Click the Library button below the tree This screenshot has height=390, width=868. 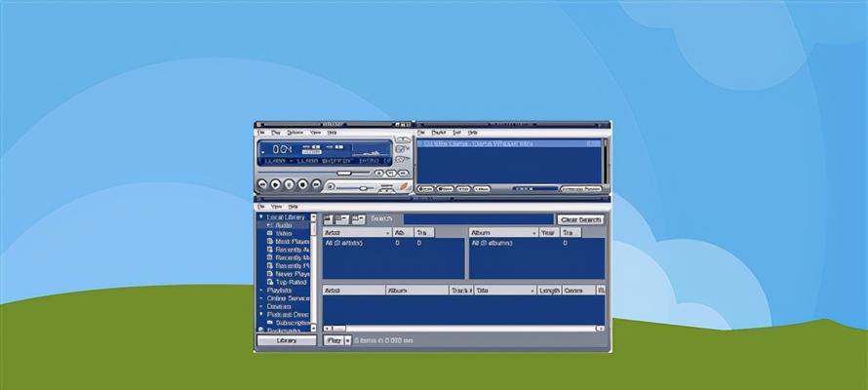[286, 341]
